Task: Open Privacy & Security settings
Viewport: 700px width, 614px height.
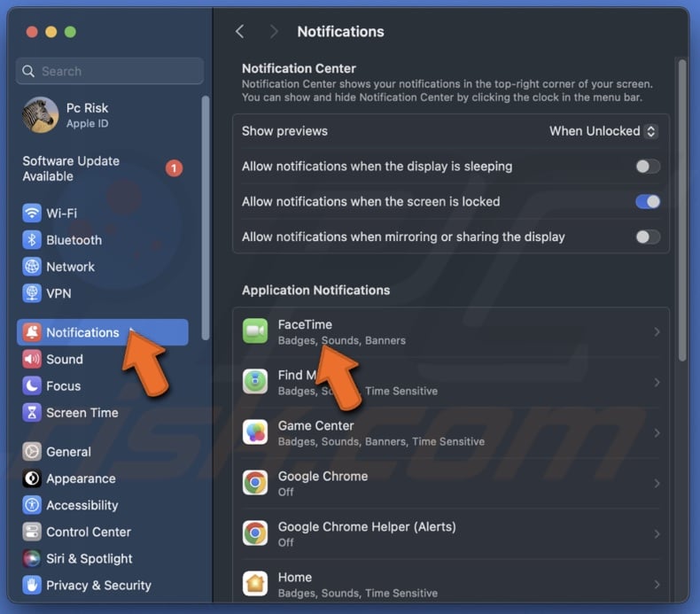Action: 98,586
